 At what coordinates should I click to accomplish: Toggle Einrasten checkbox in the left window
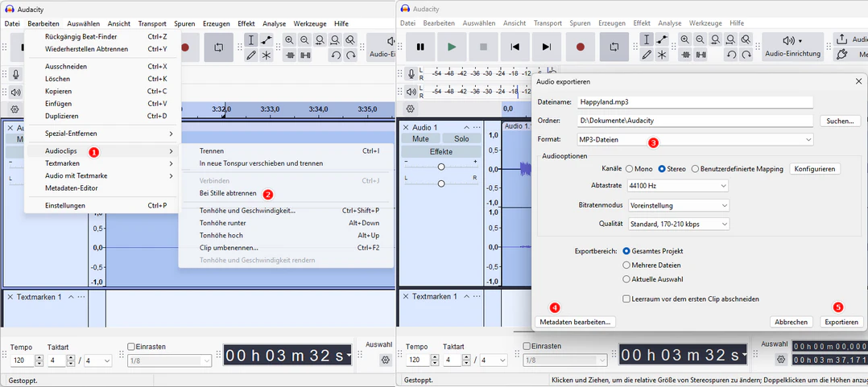(131, 347)
